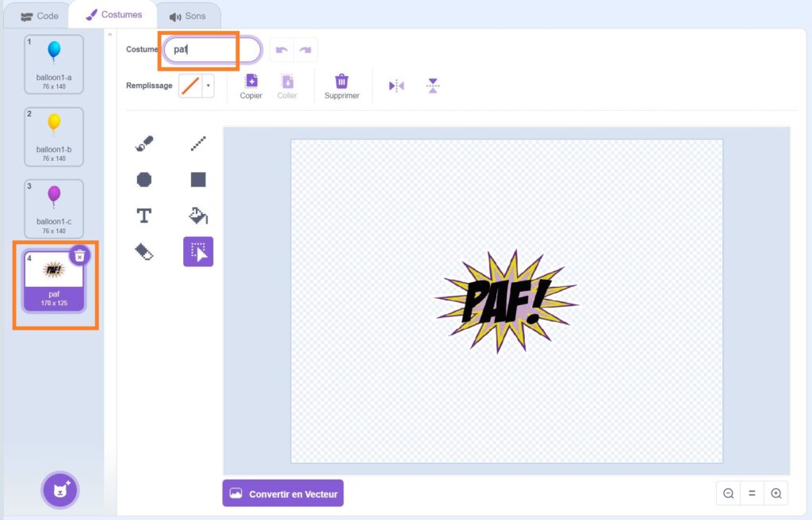
Task: Select the Rectangle tool
Action: click(x=198, y=180)
